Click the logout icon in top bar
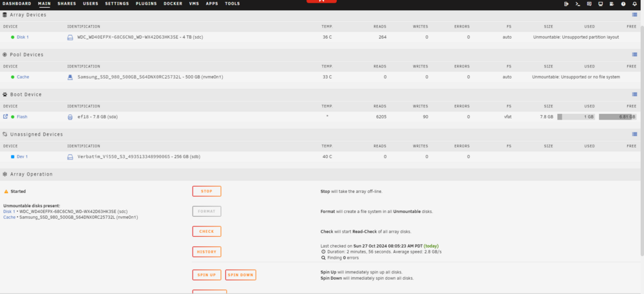This screenshot has width=644, height=294. click(566, 4)
